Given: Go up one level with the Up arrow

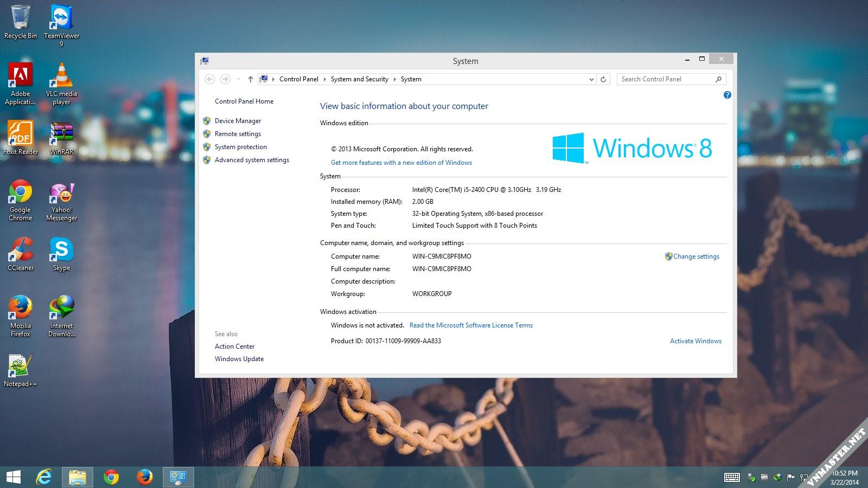Looking at the screenshot, I should [x=250, y=79].
